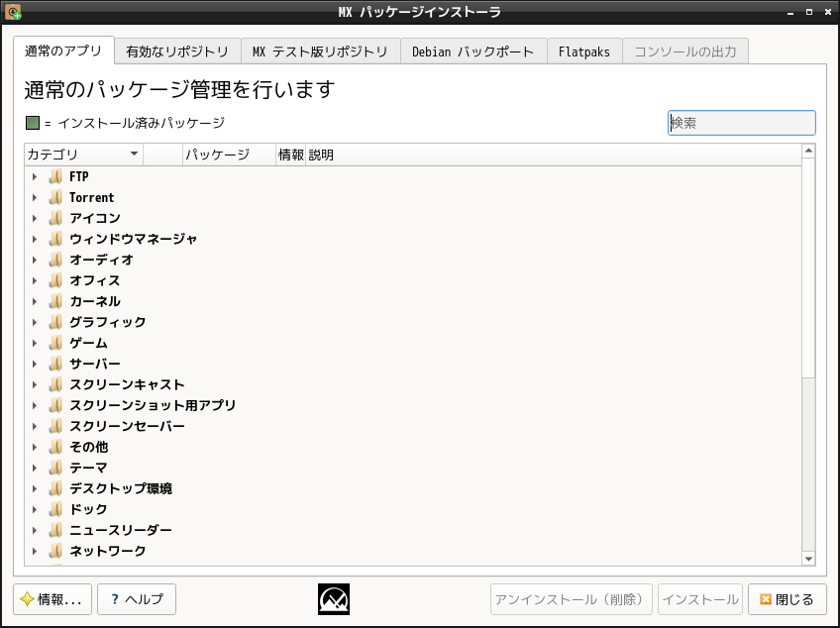Click the デスクトップ環境 folder icon
Screen dimensions: 840x628
(55, 488)
